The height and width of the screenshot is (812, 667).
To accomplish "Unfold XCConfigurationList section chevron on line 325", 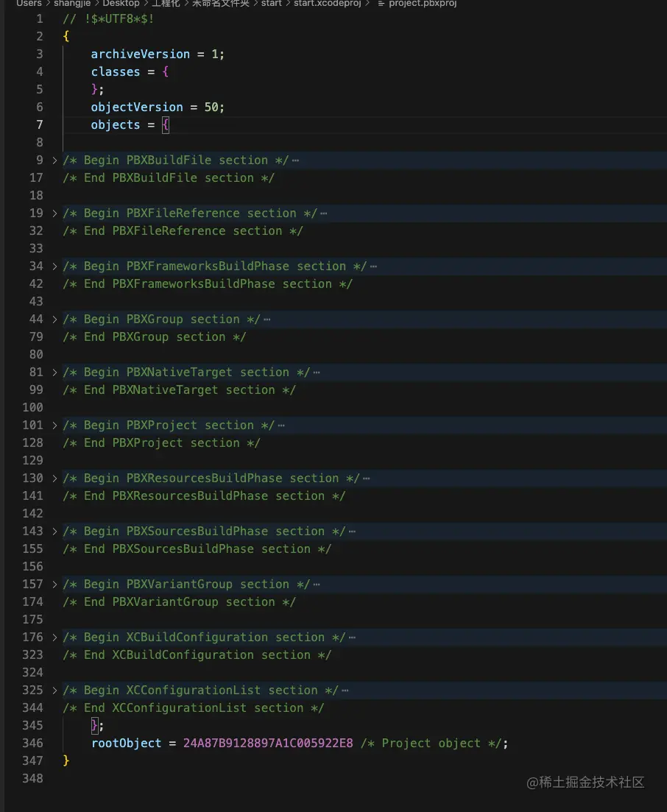I will click(54, 691).
